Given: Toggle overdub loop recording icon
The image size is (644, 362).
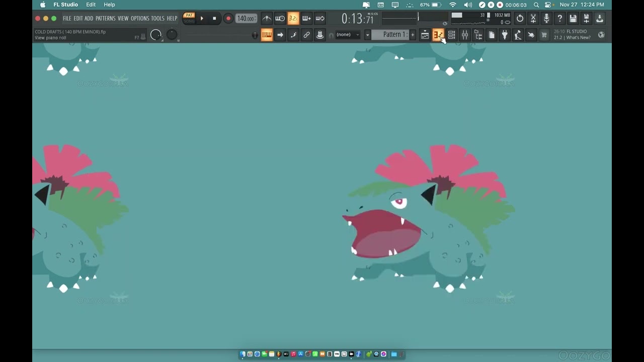Looking at the screenshot, I should click(306, 19).
